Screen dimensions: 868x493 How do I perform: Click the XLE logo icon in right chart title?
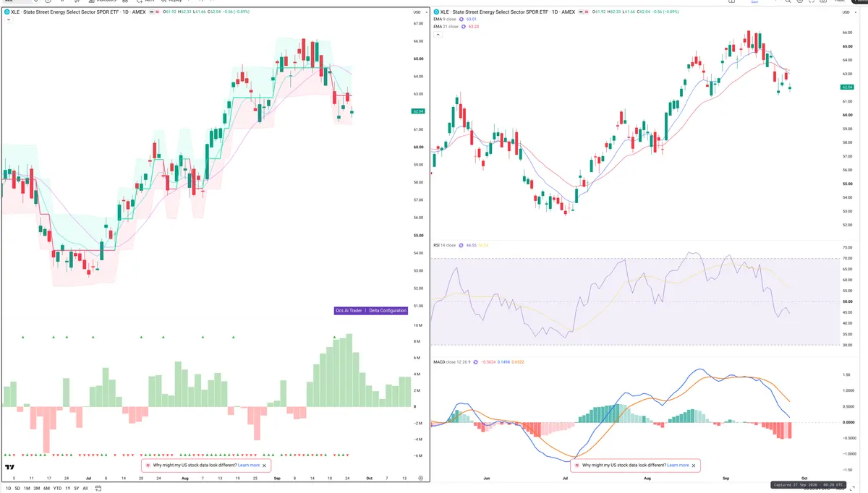436,12
